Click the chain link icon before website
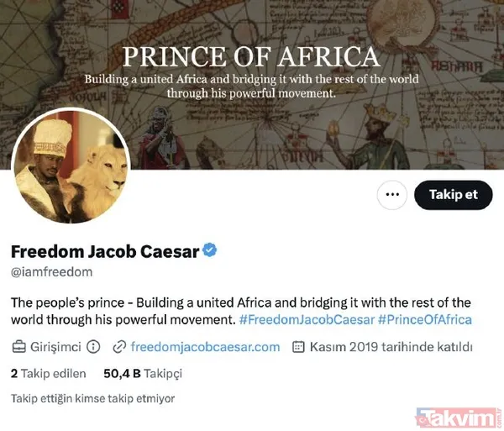This screenshot has height=431, width=504. click(x=119, y=346)
